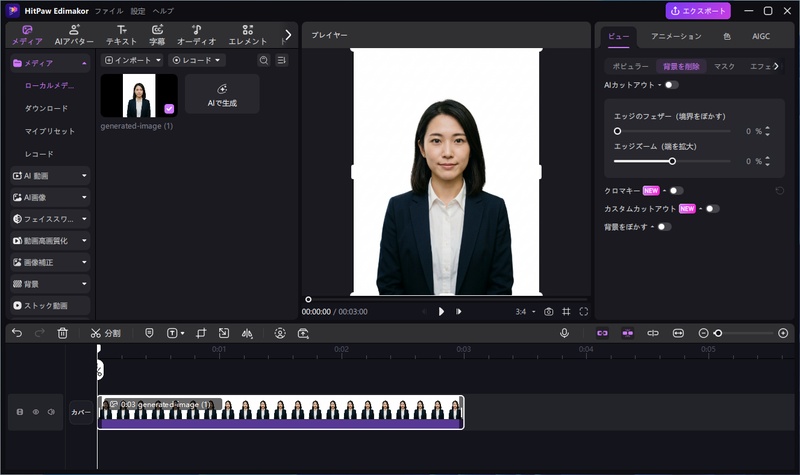Enable the カスタムカットアウト switch
Viewport: 800px width, 475px height.
click(712, 208)
